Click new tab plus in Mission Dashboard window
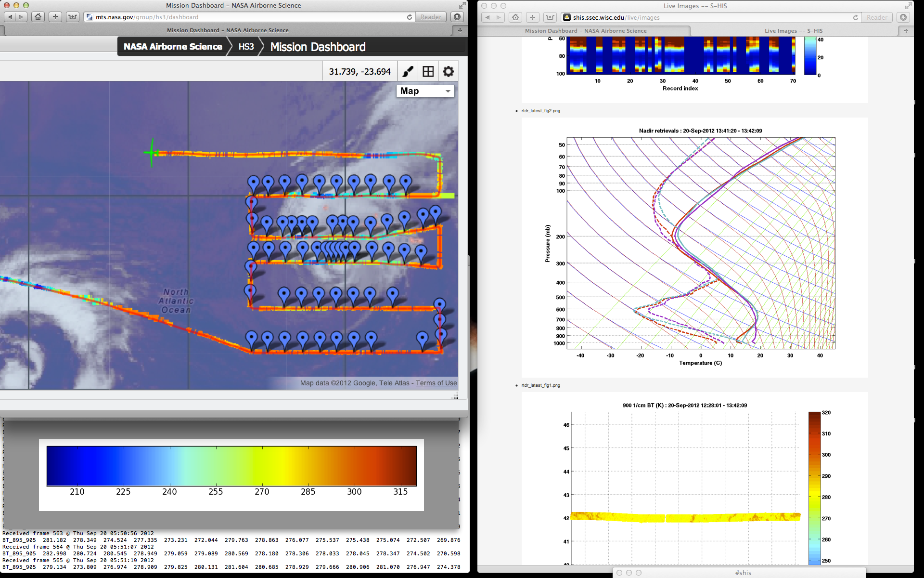924x578 pixels. 460,30
